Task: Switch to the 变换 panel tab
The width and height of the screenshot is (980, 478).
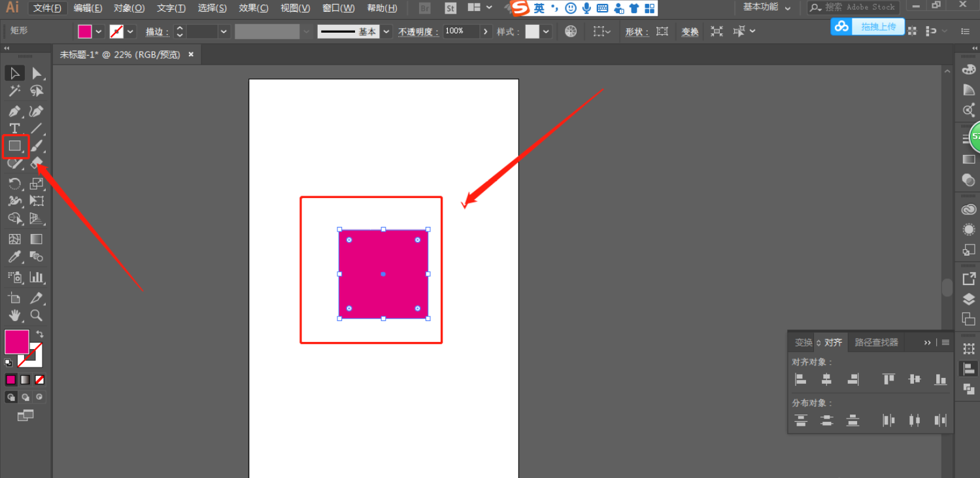Action: (803, 343)
